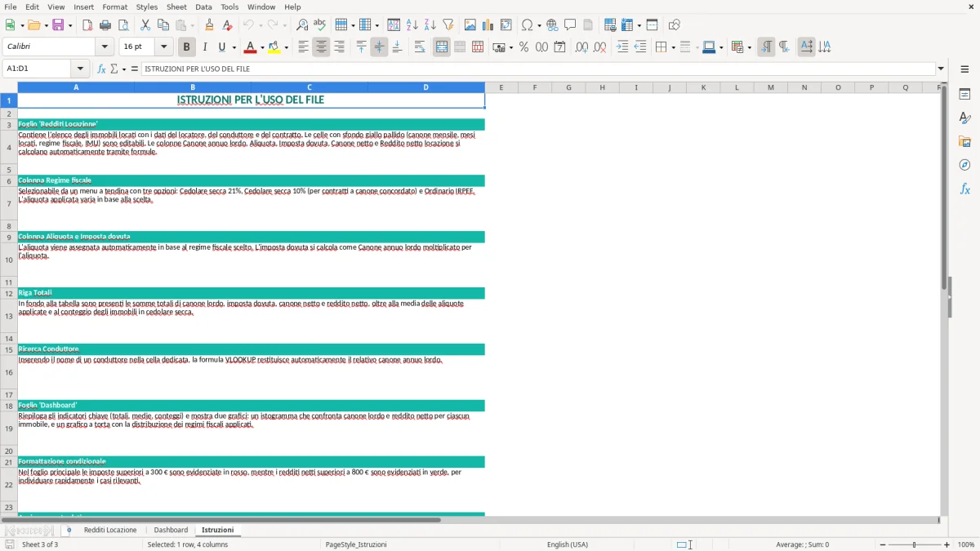This screenshot has width=980, height=551.
Task: Format as percent
Action: (523, 47)
